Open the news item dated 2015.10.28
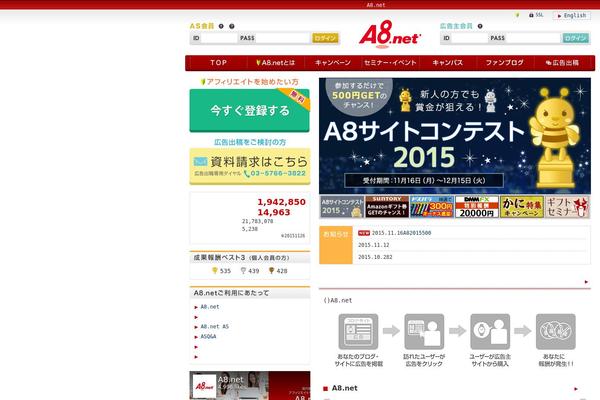600x400 pixels. 375,257
